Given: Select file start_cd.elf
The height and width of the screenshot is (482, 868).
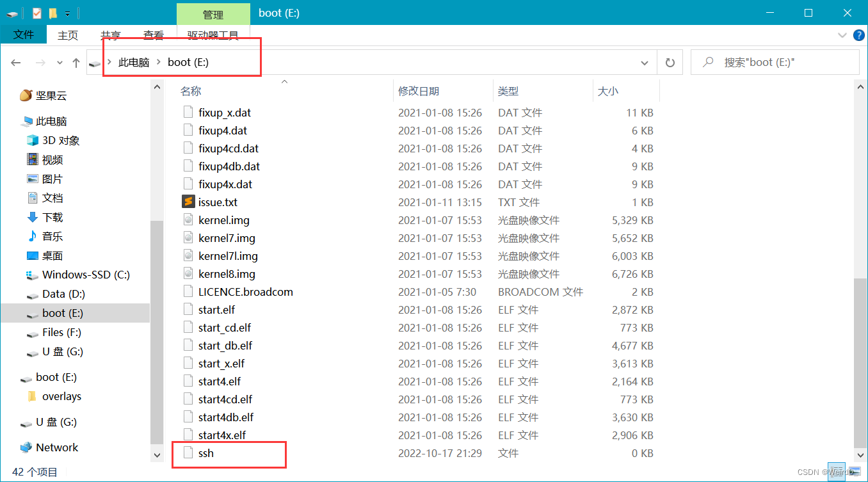Looking at the screenshot, I should tap(225, 327).
